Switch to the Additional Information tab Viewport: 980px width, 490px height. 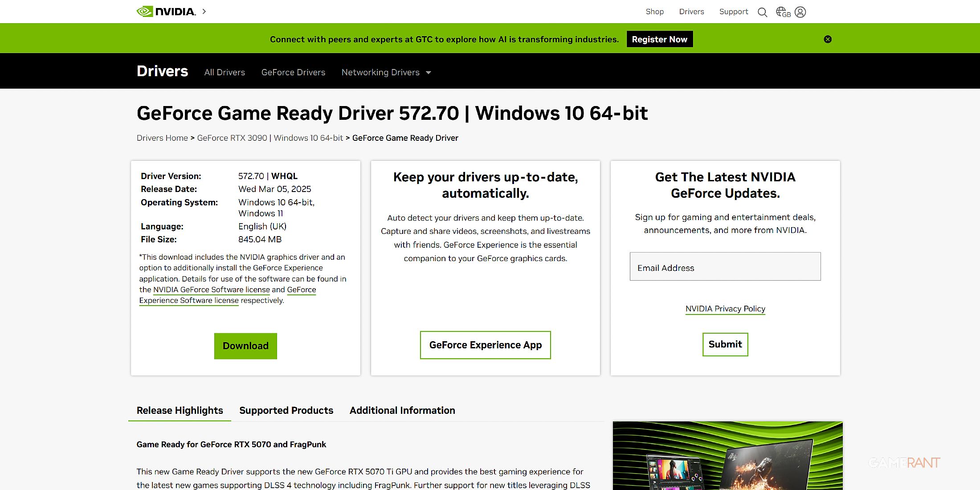[x=402, y=410]
